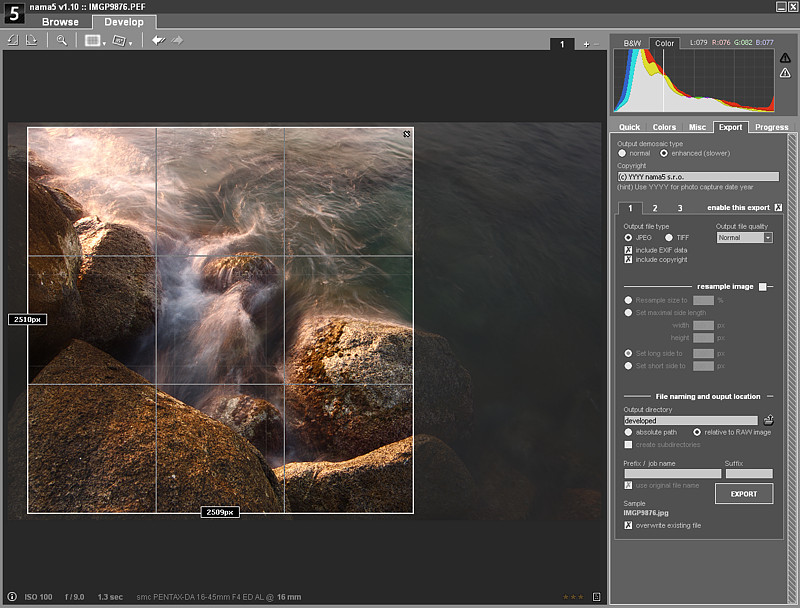The height and width of the screenshot is (608, 800).
Task: Click the highlight clipping warning triangle
Action: pos(785,73)
